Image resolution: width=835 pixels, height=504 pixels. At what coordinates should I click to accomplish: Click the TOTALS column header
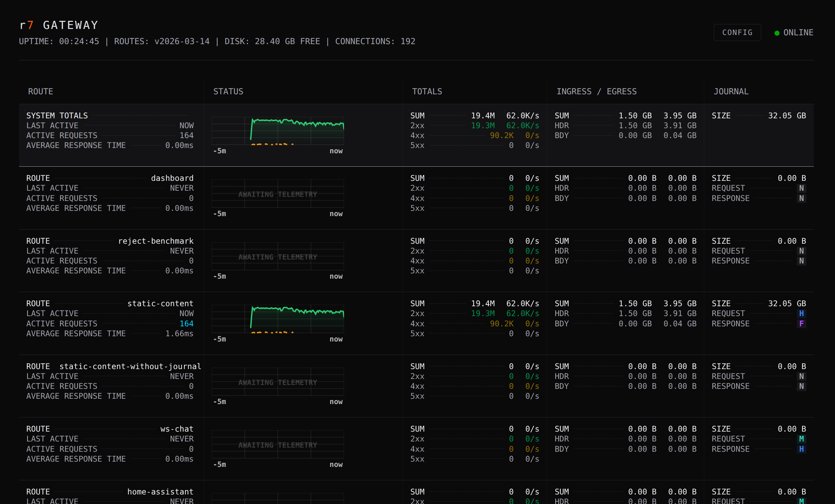(x=427, y=91)
